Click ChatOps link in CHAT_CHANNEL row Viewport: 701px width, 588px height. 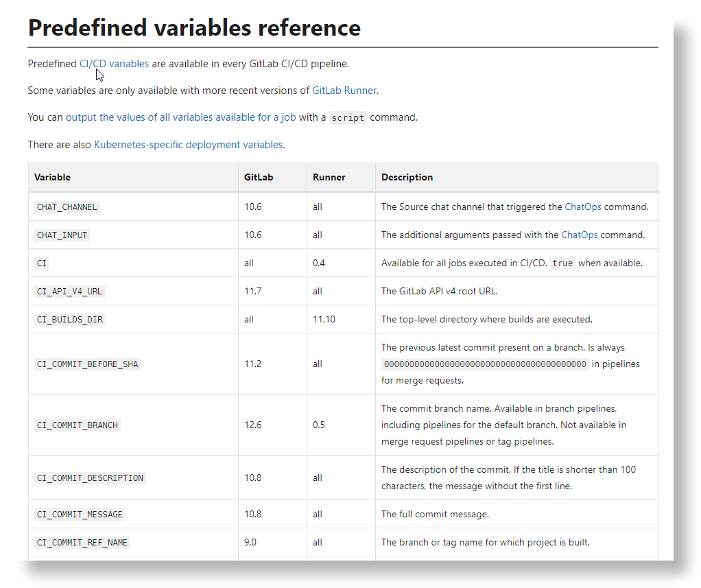pos(582,207)
